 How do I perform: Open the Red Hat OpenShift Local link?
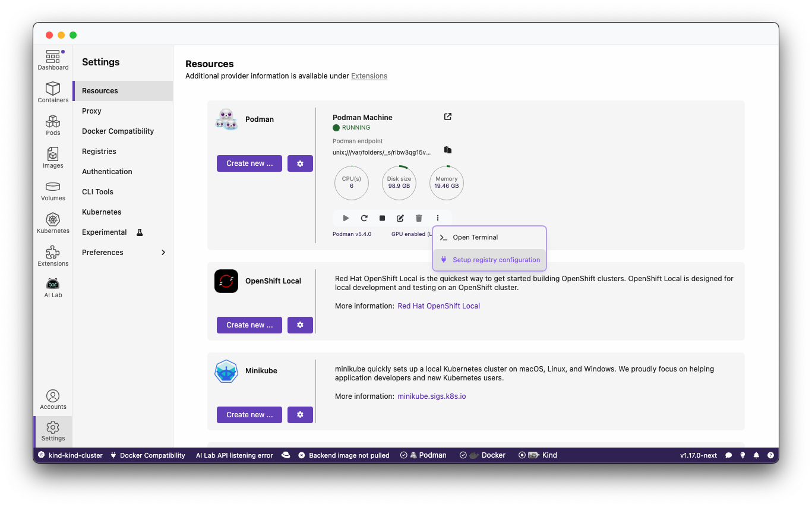point(438,306)
